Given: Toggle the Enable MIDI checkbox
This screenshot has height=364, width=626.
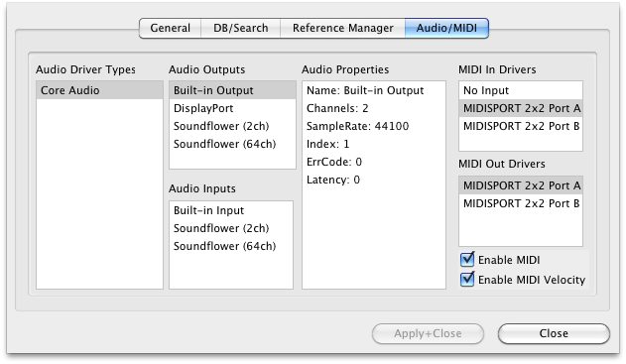Looking at the screenshot, I should pos(467,260).
